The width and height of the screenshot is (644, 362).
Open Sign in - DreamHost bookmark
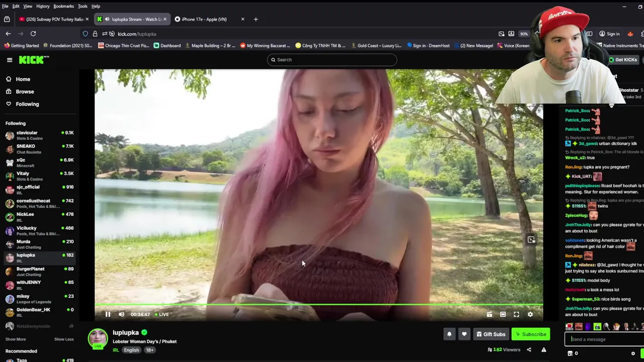pyautogui.click(x=428, y=45)
